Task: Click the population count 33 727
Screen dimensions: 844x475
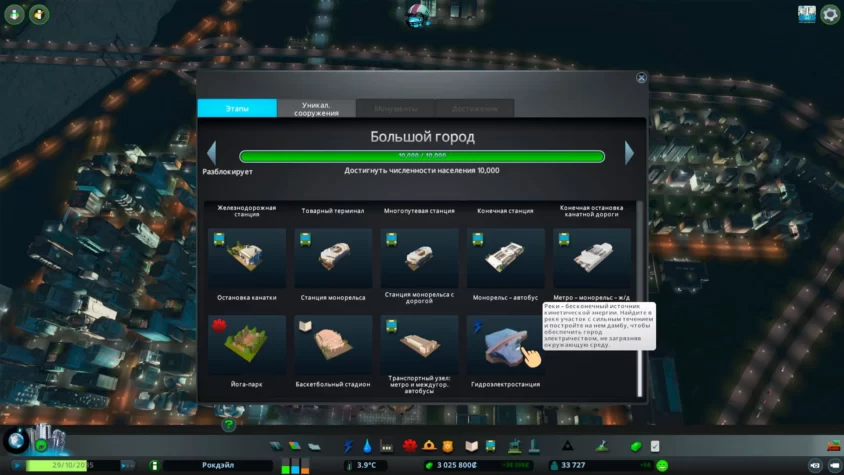Action: [573, 465]
